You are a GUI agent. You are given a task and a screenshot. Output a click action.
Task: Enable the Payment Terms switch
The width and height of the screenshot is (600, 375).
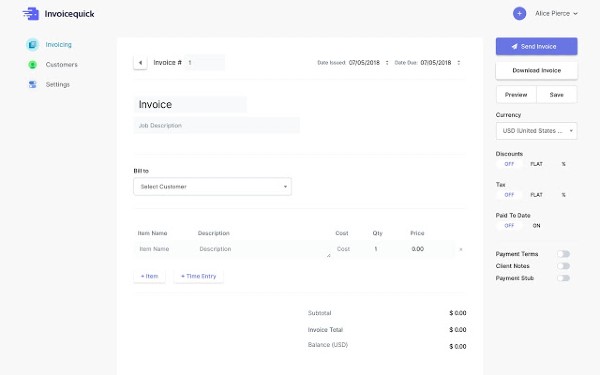click(563, 254)
